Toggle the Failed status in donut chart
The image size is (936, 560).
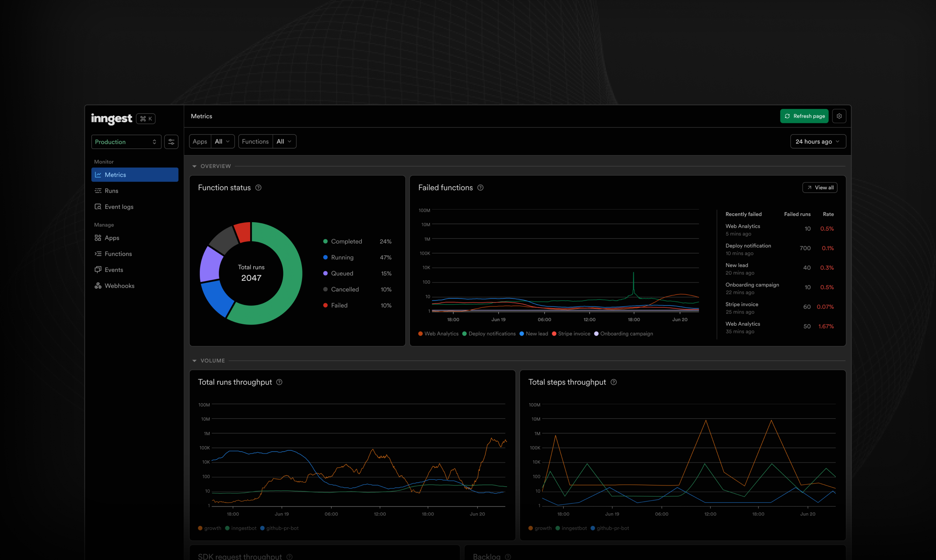(339, 305)
